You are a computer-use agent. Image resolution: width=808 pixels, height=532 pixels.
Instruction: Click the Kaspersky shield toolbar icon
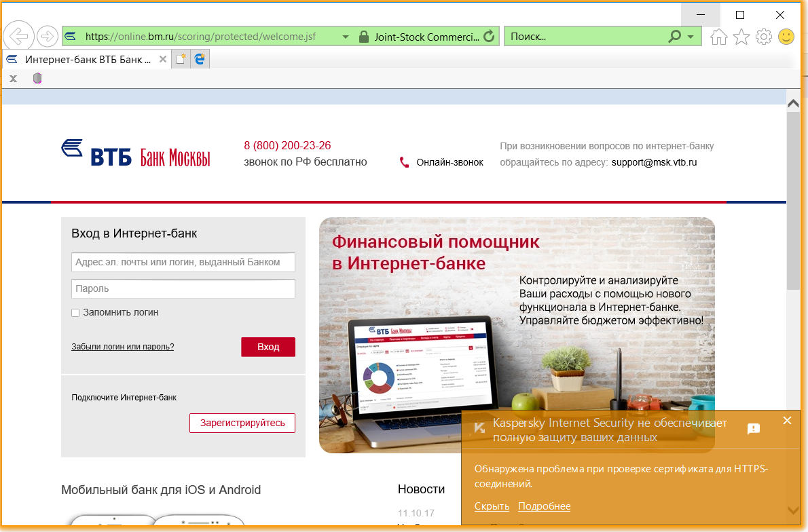point(37,78)
